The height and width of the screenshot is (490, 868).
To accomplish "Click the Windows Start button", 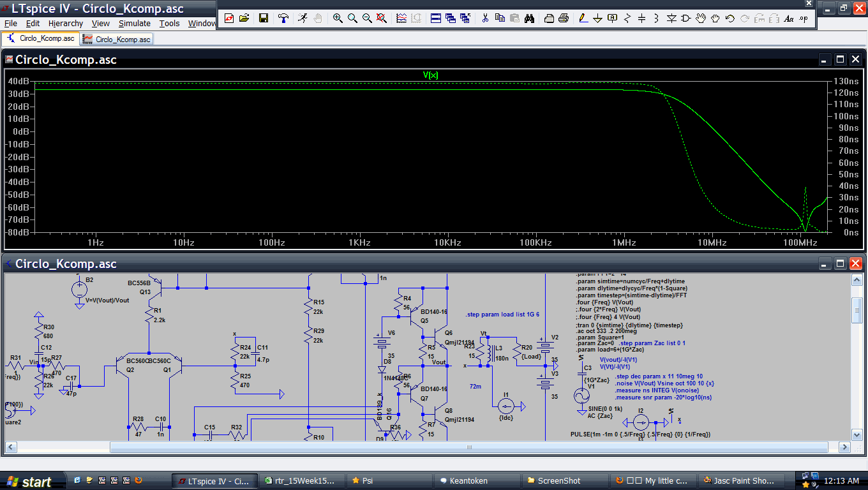I will pyautogui.click(x=33, y=481).
